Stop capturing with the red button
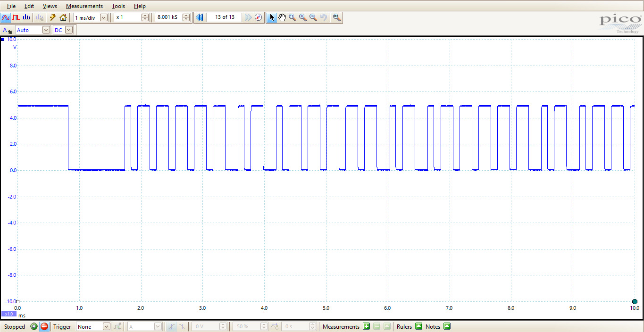644x332 pixels. 44,326
